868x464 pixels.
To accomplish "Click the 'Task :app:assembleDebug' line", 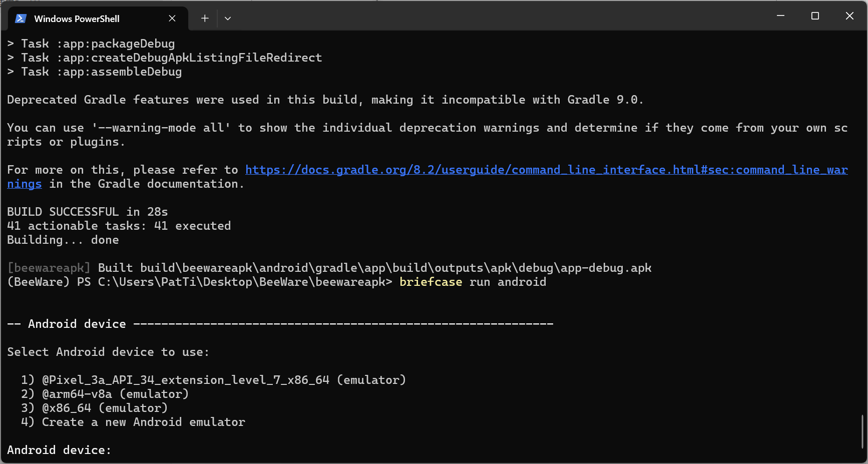I will point(94,72).
